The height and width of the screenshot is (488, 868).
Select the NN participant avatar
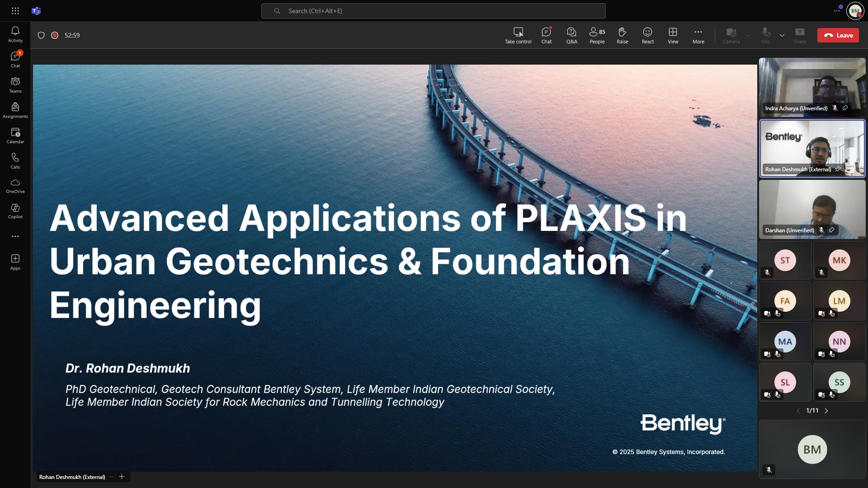(839, 342)
